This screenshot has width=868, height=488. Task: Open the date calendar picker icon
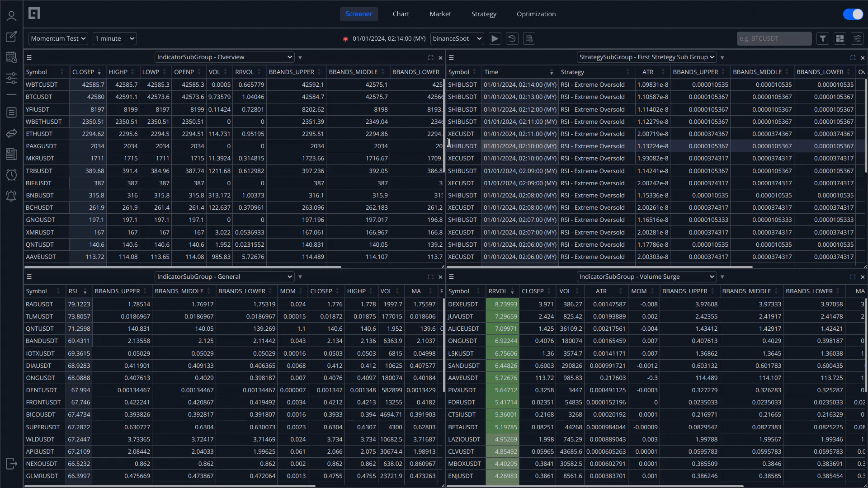pos(529,39)
